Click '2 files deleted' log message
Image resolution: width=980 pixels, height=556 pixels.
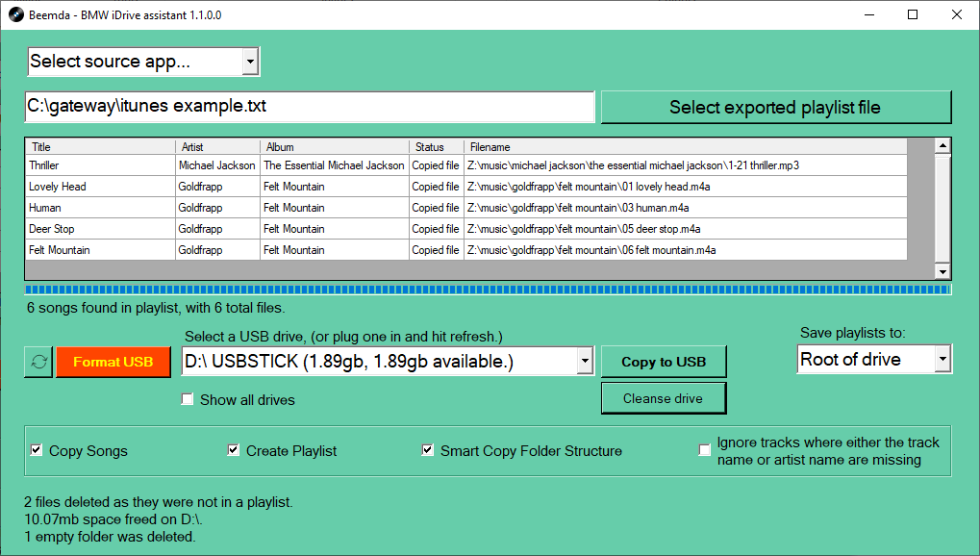158,502
